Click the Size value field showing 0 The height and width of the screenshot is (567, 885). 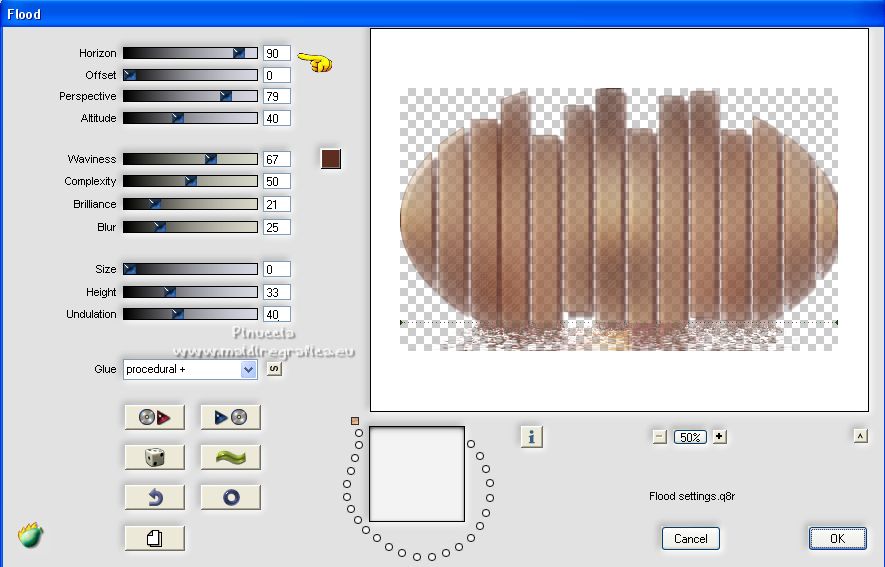pyautogui.click(x=277, y=269)
